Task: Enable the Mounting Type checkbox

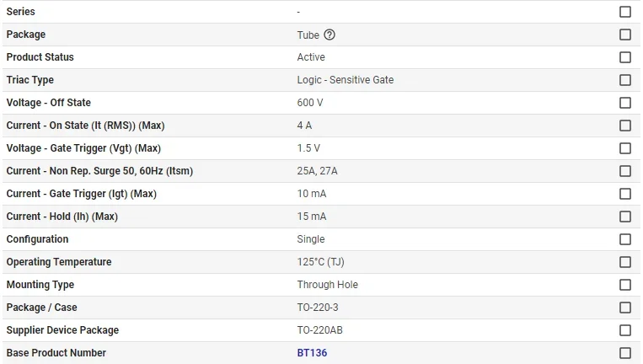Action: 625,285
